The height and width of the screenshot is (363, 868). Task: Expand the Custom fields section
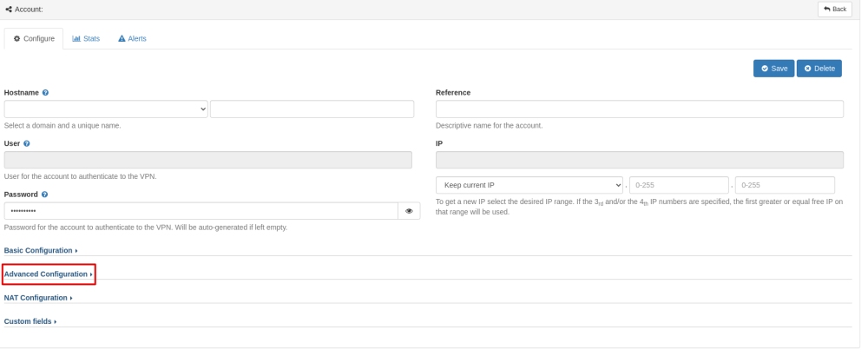click(30, 321)
